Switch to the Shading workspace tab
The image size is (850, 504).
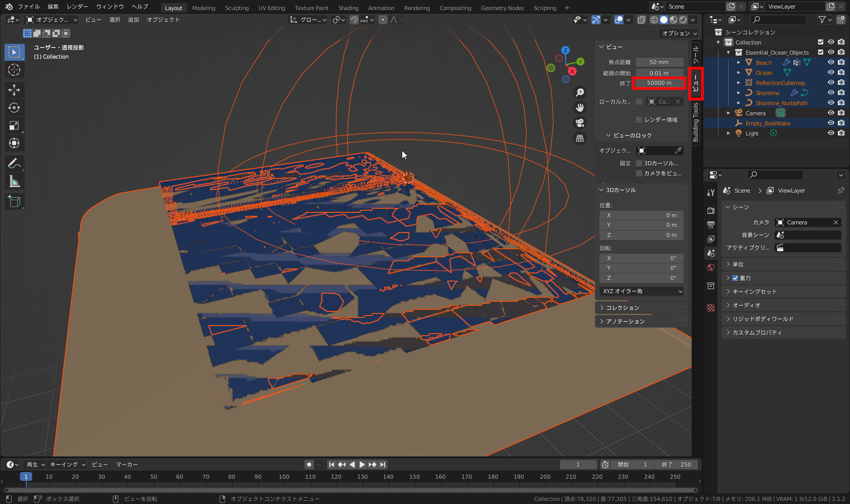348,8
